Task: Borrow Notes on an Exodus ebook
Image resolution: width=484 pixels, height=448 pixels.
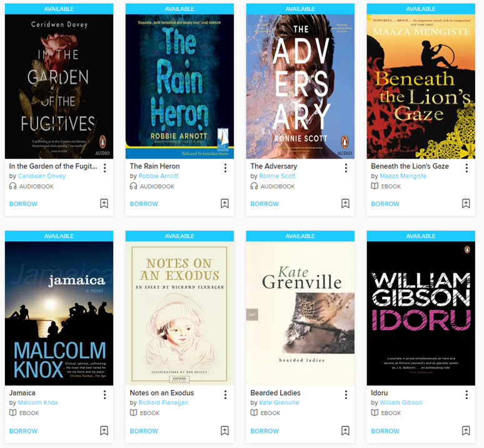Action: click(144, 431)
